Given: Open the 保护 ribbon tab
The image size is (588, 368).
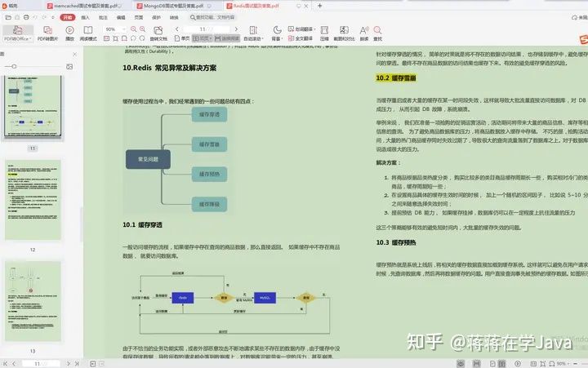Looking at the screenshot, I should click(156, 17).
